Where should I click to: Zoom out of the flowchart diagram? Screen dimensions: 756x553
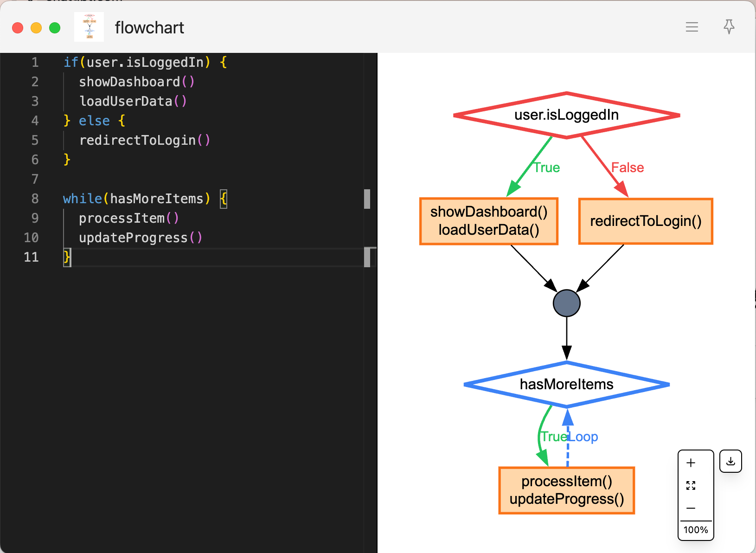pos(691,508)
